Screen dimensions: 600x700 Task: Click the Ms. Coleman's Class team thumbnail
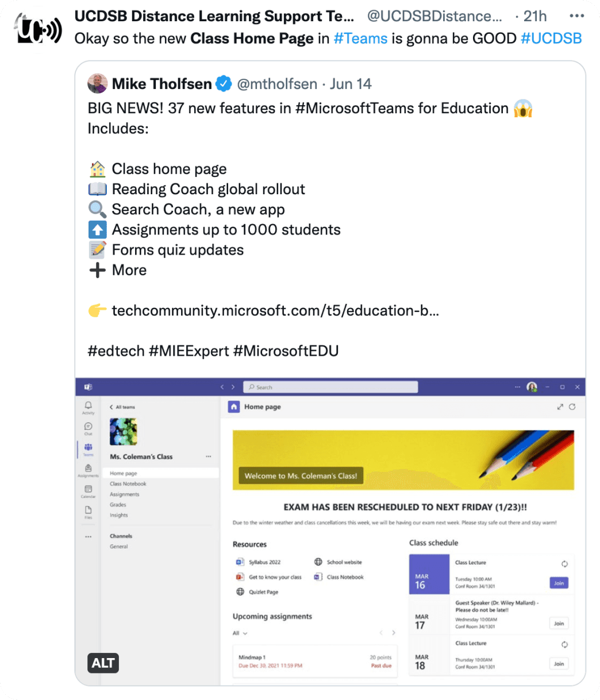pyautogui.click(x=124, y=432)
